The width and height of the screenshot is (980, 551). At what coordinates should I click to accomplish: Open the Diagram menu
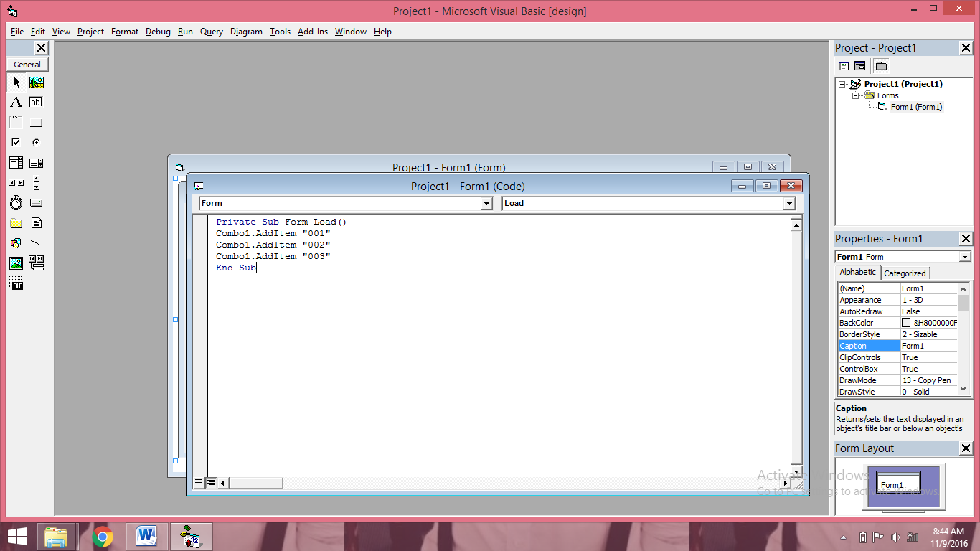coord(246,32)
